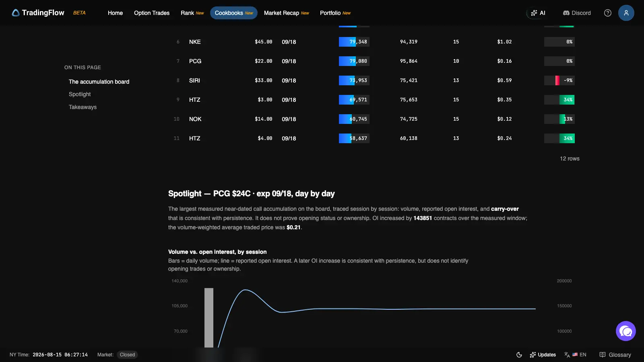
Task: Open the Discord link icon
Action: coord(566,13)
